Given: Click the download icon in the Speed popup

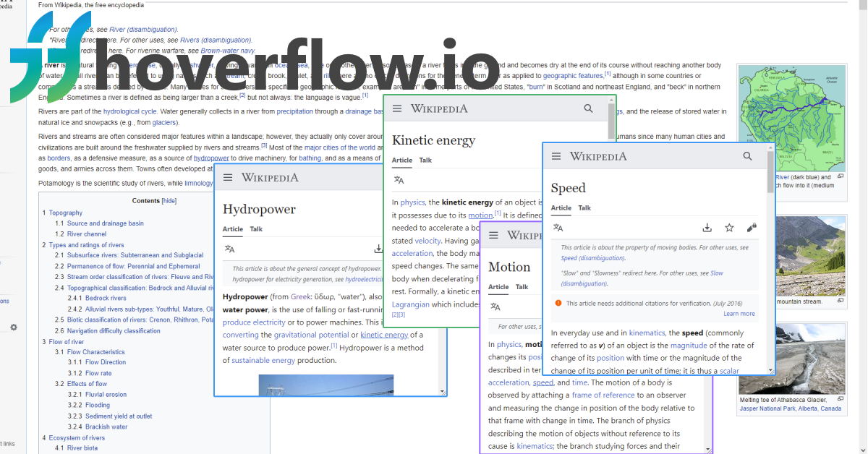Looking at the screenshot, I should pyautogui.click(x=707, y=228).
